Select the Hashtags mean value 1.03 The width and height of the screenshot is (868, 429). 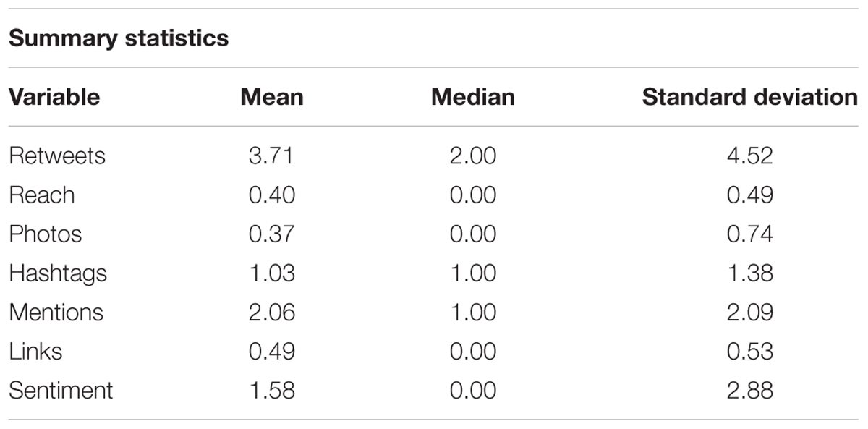271,273
